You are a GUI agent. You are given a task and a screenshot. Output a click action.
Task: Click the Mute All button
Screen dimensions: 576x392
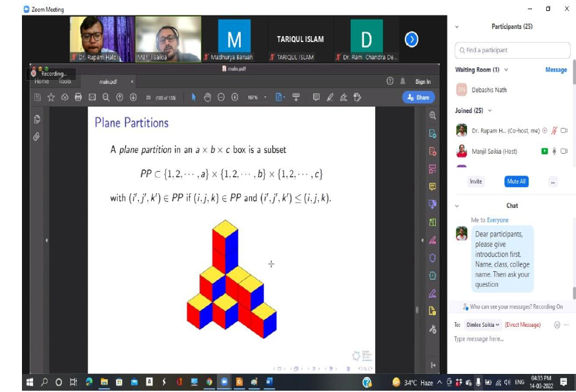(515, 181)
